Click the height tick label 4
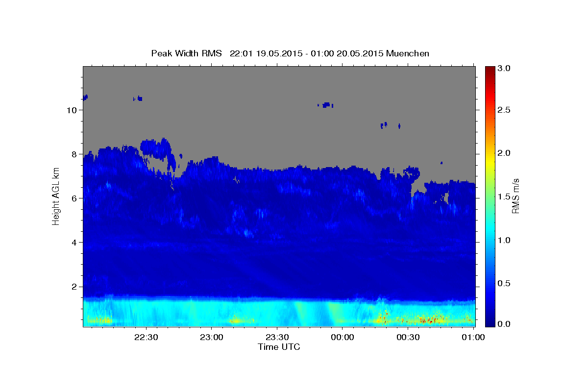 coord(73,242)
